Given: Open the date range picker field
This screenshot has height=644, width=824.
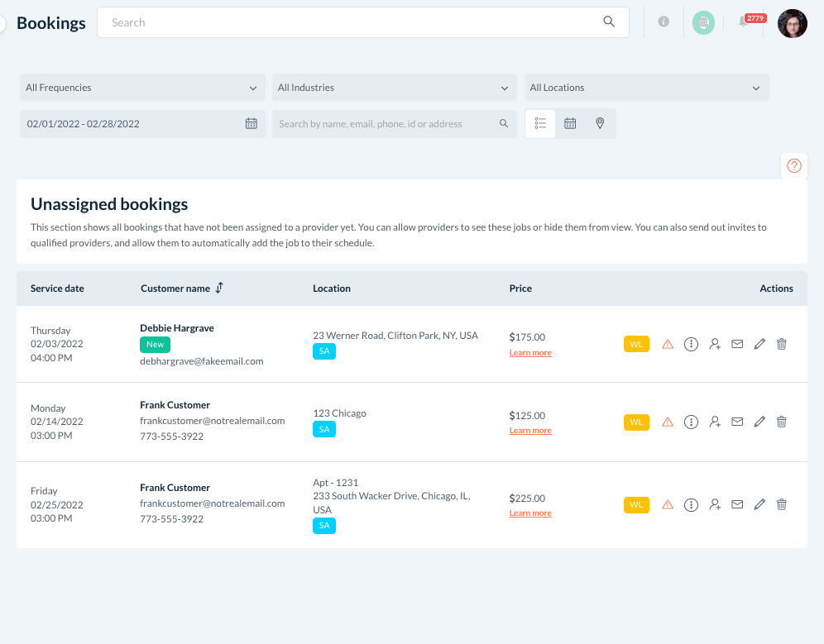Looking at the screenshot, I should [x=141, y=124].
